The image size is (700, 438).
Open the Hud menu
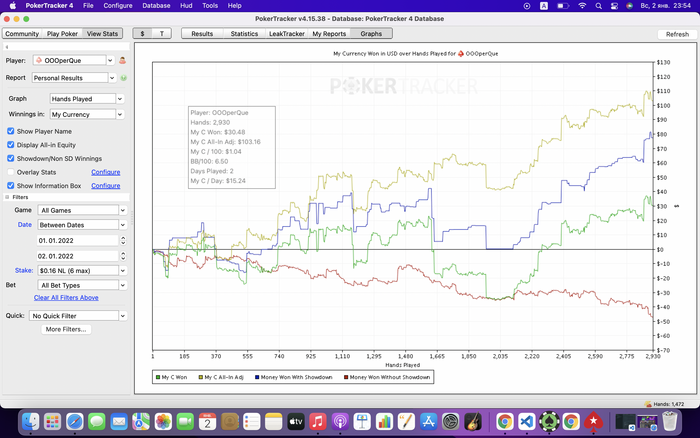point(186,6)
